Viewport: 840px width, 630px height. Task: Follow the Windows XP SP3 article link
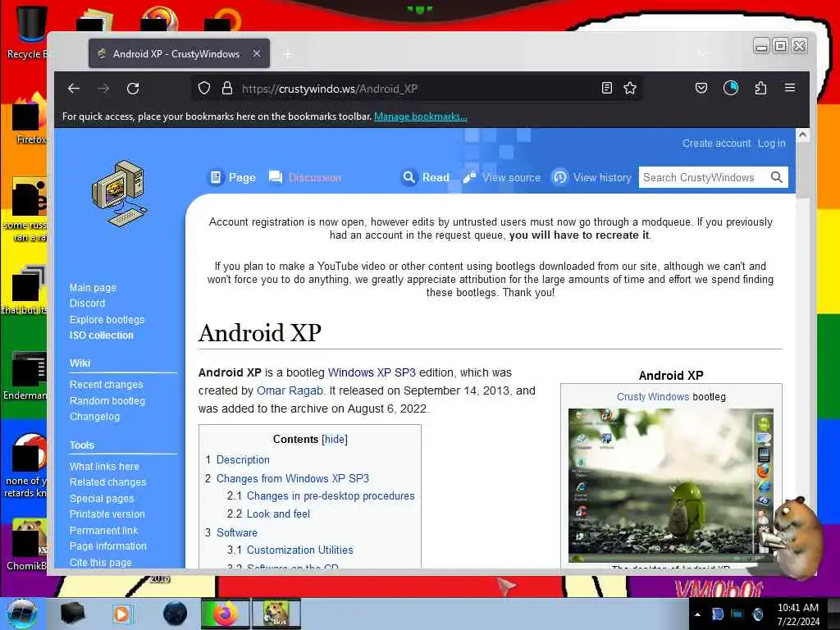[x=372, y=372]
